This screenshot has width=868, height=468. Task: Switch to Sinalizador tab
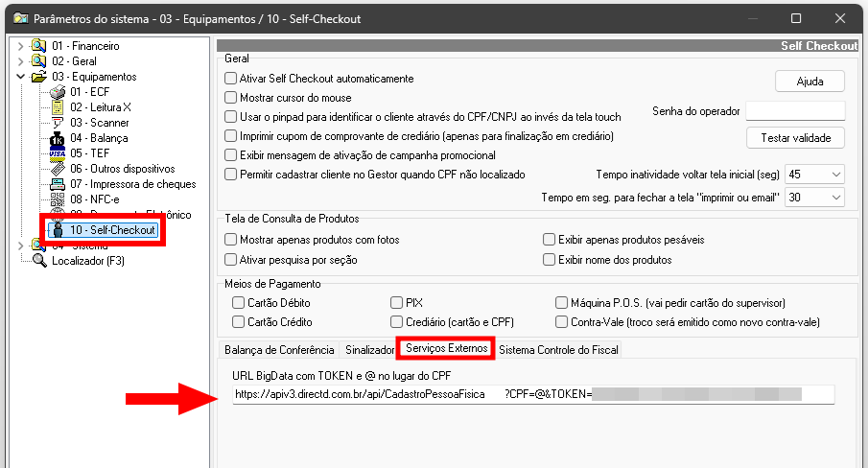(x=370, y=350)
